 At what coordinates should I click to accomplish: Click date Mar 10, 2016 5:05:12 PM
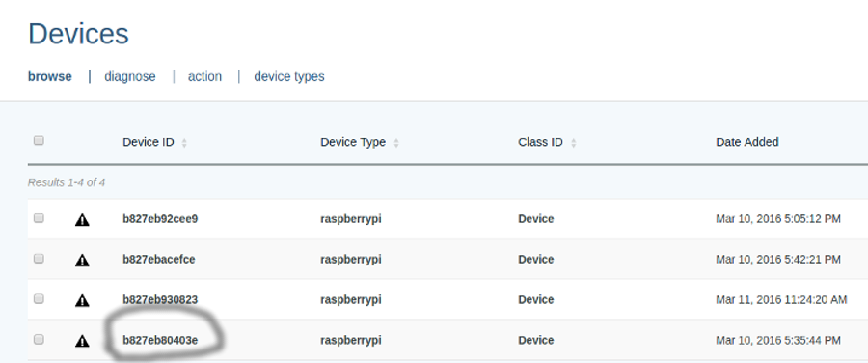pos(778,219)
